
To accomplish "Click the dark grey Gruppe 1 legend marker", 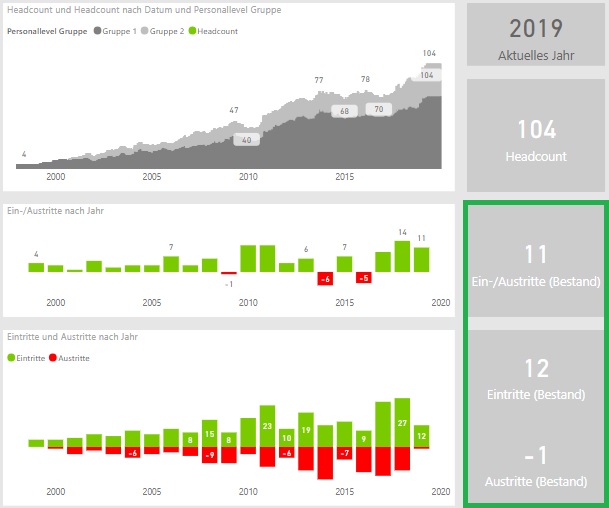I will tap(98, 32).
